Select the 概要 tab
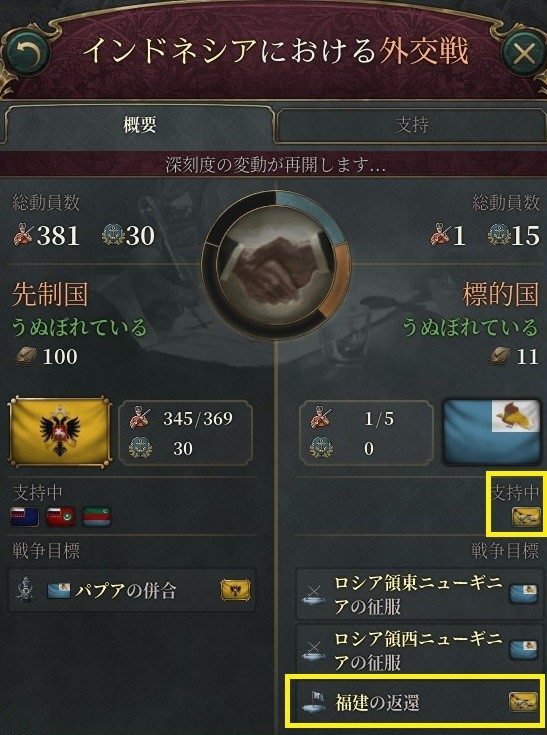The height and width of the screenshot is (735, 547). [139, 125]
